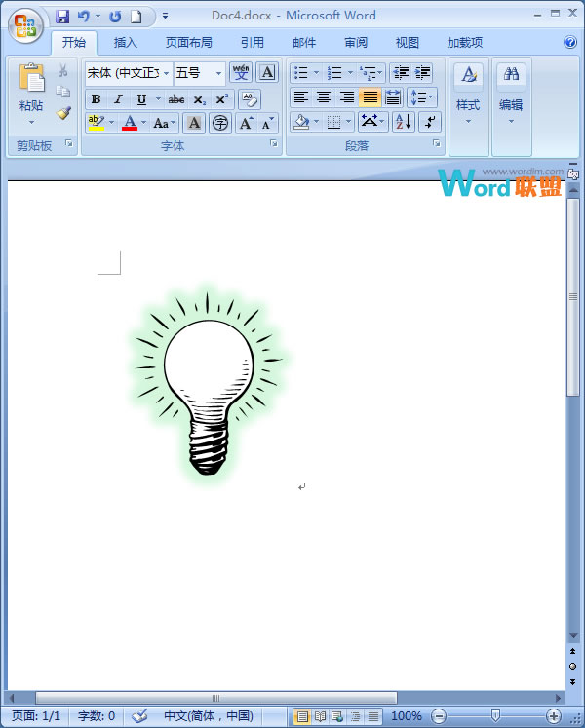585x728 pixels.
Task: Click the zoom slider handle
Action: pos(495,716)
